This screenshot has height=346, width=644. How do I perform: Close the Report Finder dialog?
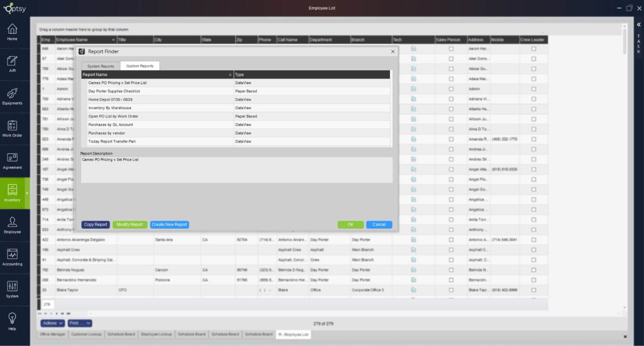click(393, 52)
